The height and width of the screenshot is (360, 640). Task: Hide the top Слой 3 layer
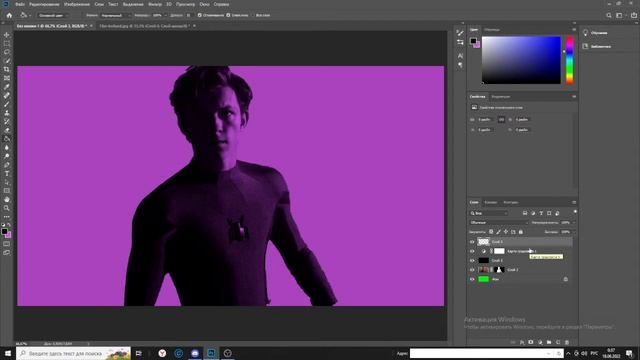[x=472, y=242]
